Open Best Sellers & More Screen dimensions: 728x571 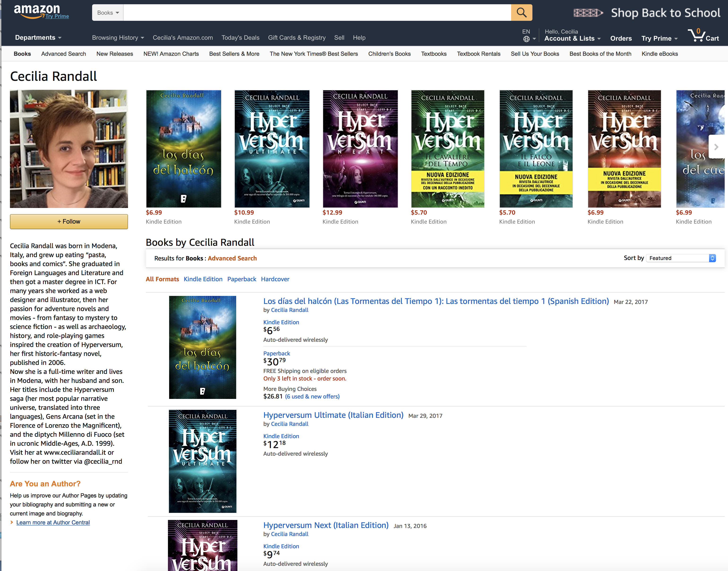coord(234,54)
